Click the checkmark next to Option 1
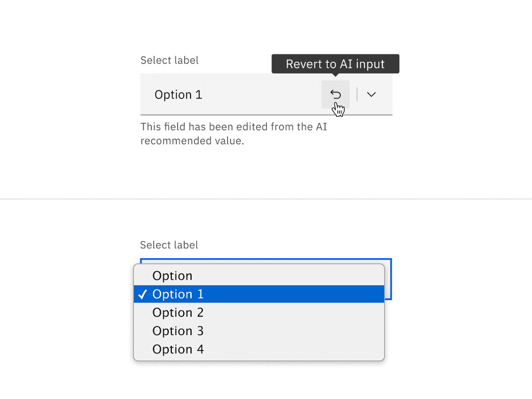 click(x=143, y=294)
